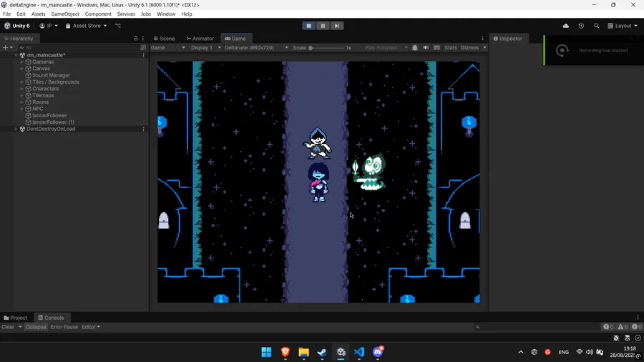Toggle Console Error Pause
This screenshot has width=644, height=362.
point(64,327)
